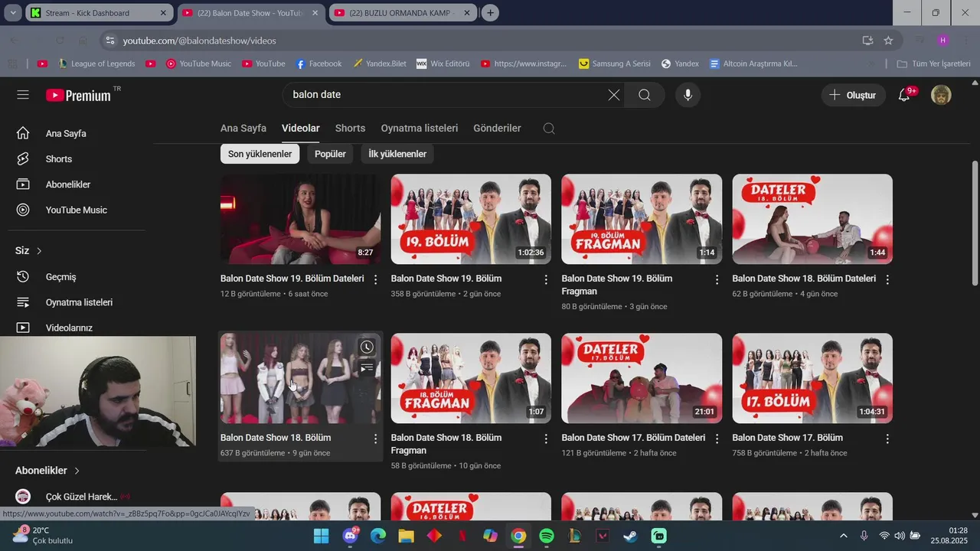Open Steam from the taskbar
980x551 pixels.
630,536
